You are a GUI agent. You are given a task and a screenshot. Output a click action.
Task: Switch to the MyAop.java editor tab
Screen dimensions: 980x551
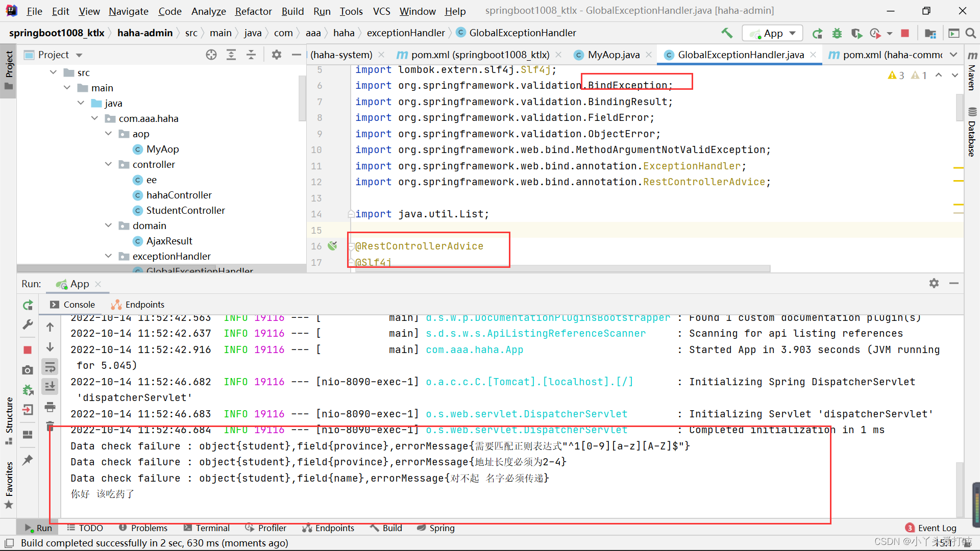tap(613, 55)
